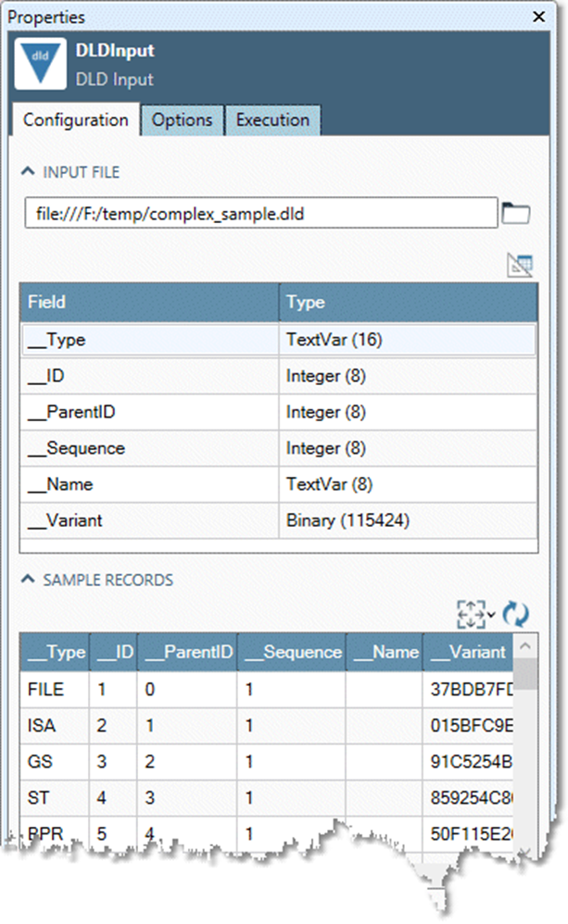Click the file path input field
This screenshot has width=568, height=924.
pos(259,212)
